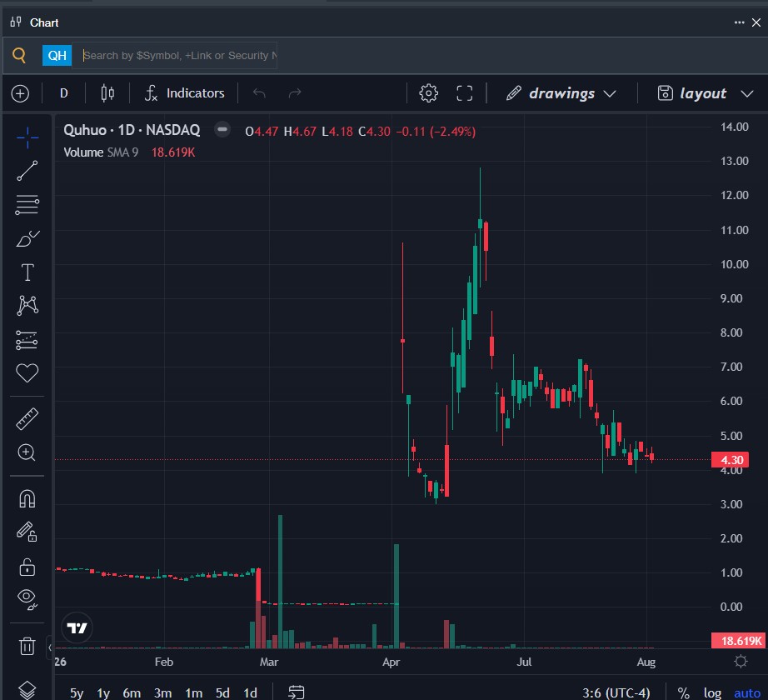Select the Text annotation tool
This screenshot has height=700, width=768.
click(27, 272)
